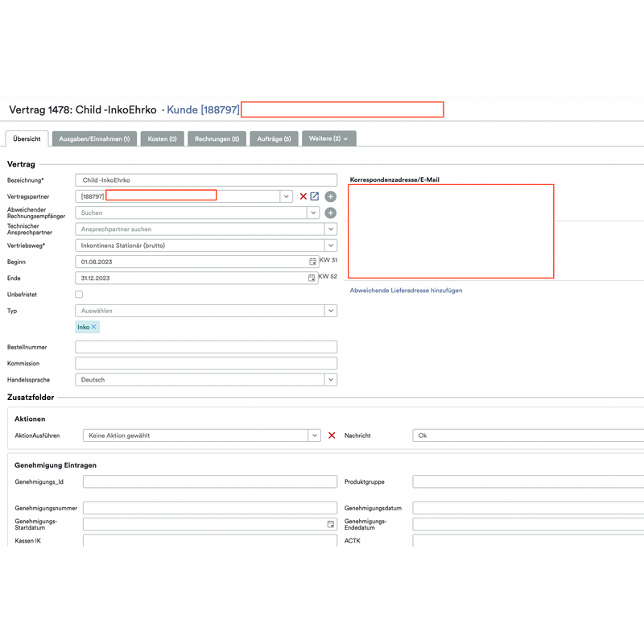This screenshot has height=644, width=644.
Task: Enable the Unbefristet checkbox
Action: click(x=79, y=294)
